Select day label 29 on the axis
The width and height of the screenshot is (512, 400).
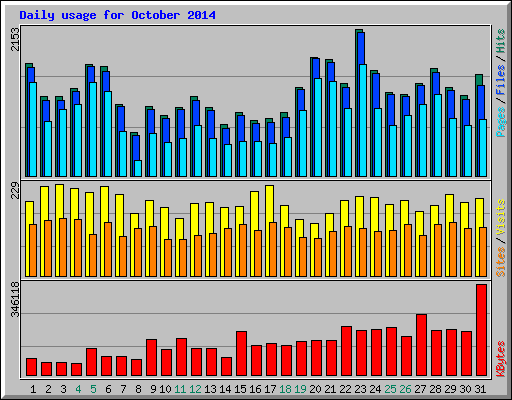click(x=450, y=389)
